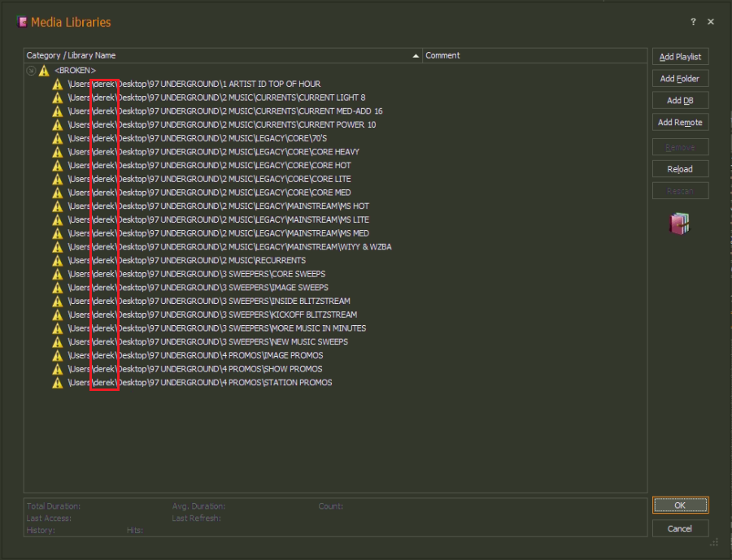Click warning icon for MS HOT row
Viewport: 732px width, 560px height.
[x=58, y=206]
